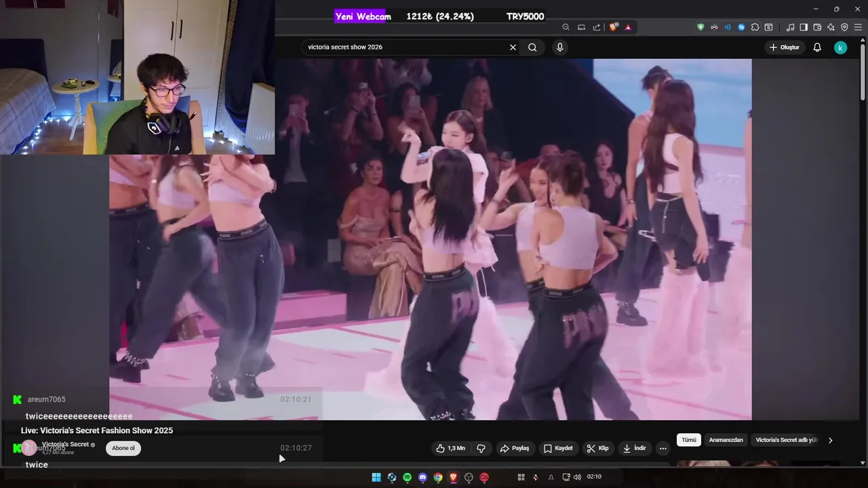Click the YouTube video player
868x488 pixels.
(430, 239)
